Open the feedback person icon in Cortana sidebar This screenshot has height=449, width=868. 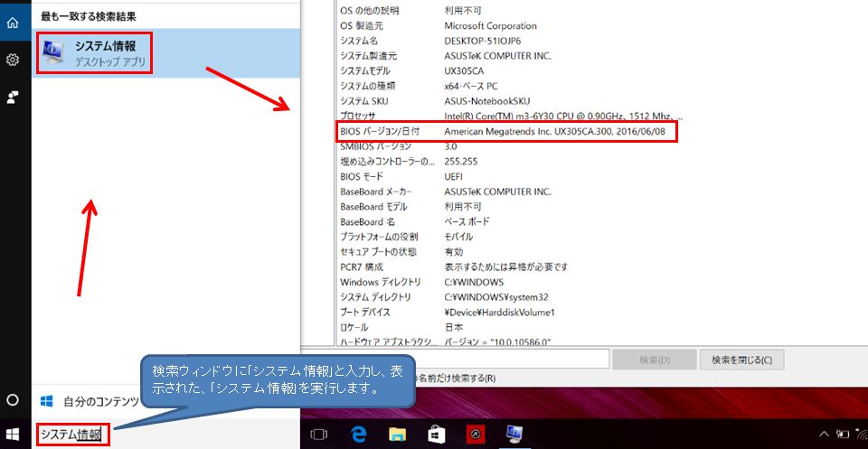pyautogui.click(x=13, y=98)
